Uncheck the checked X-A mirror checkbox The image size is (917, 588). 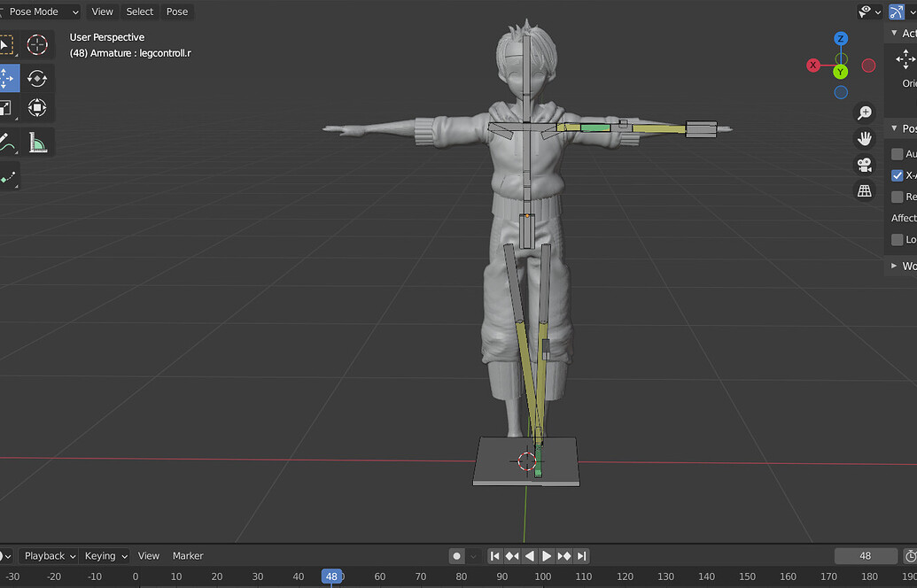pos(898,175)
